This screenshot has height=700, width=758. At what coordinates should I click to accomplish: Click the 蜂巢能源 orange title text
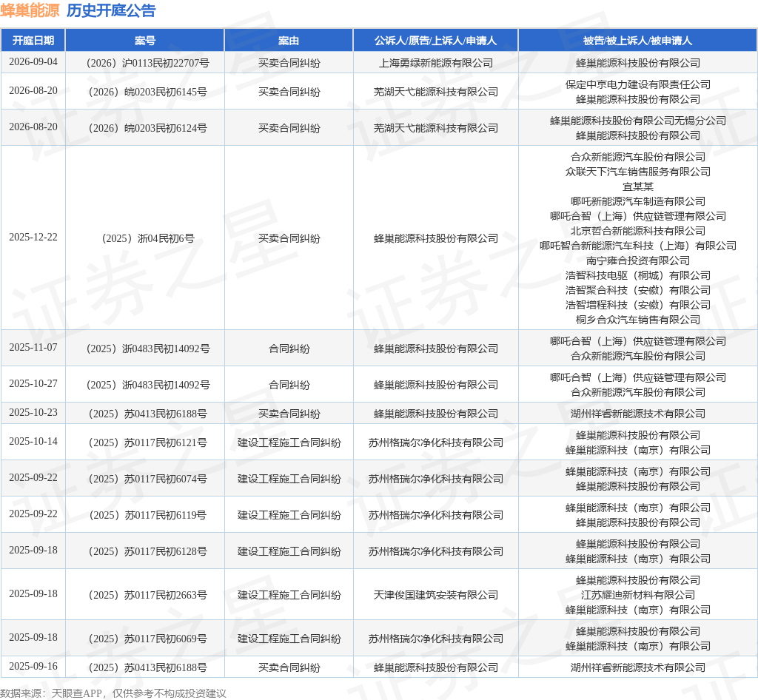(30, 10)
